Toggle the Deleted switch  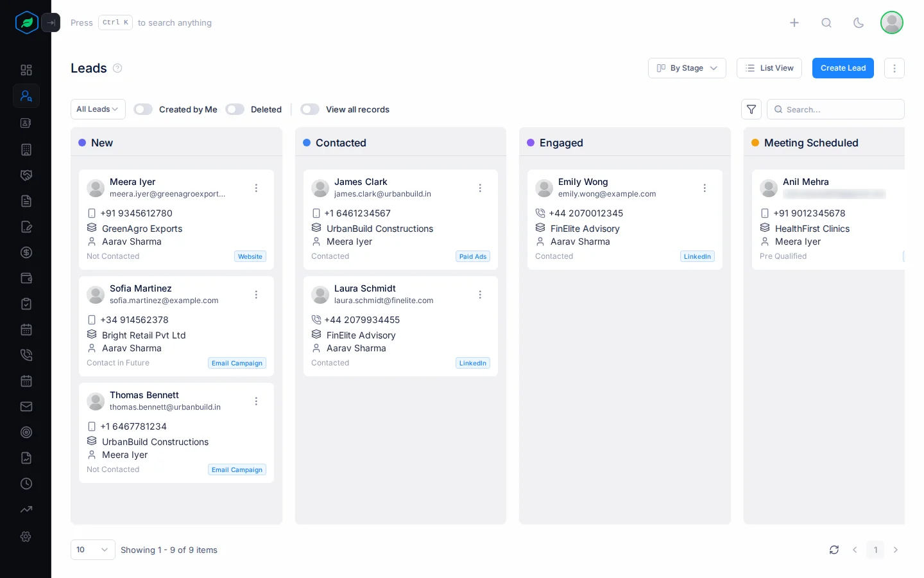coord(235,109)
